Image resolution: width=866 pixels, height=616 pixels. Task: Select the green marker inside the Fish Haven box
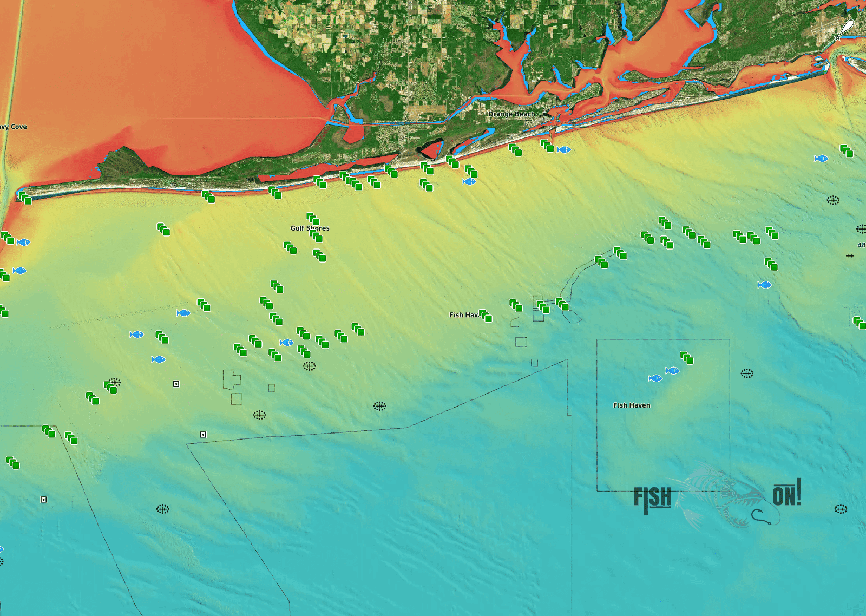point(687,357)
